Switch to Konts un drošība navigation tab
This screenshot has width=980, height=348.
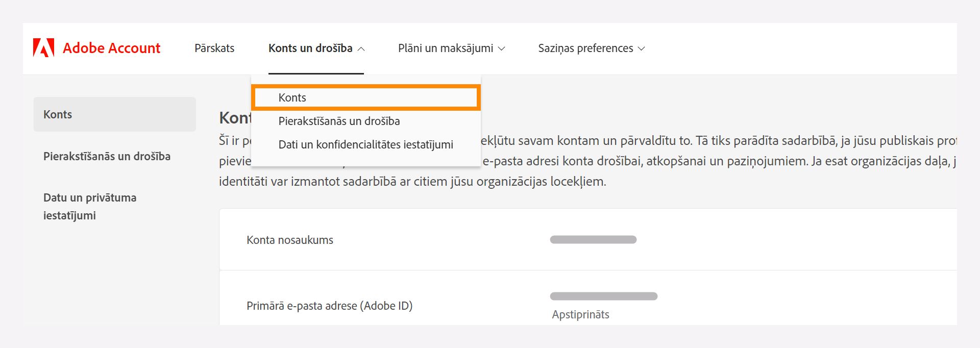[x=310, y=48]
